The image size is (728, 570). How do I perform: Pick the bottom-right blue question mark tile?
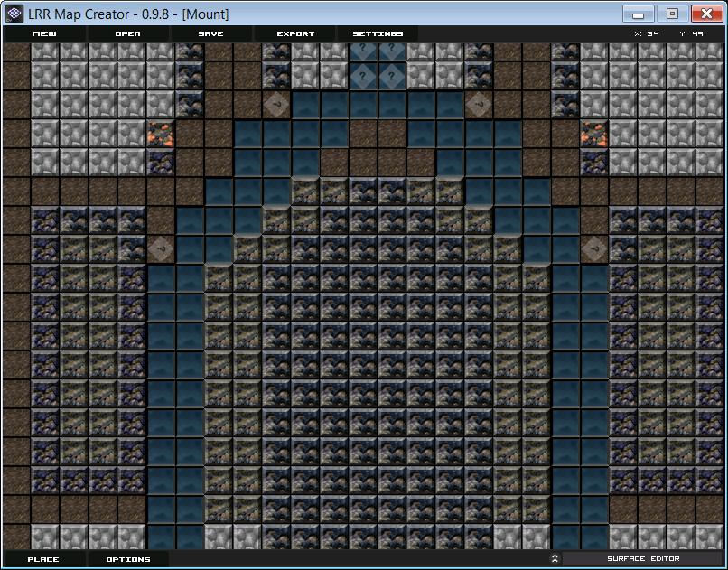(392, 76)
